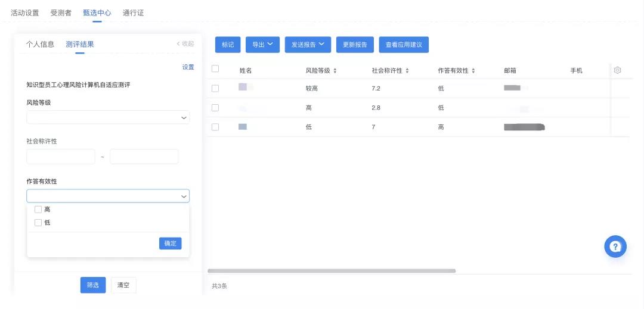
Task: Open table column settings gear icon
Action: click(x=617, y=70)
